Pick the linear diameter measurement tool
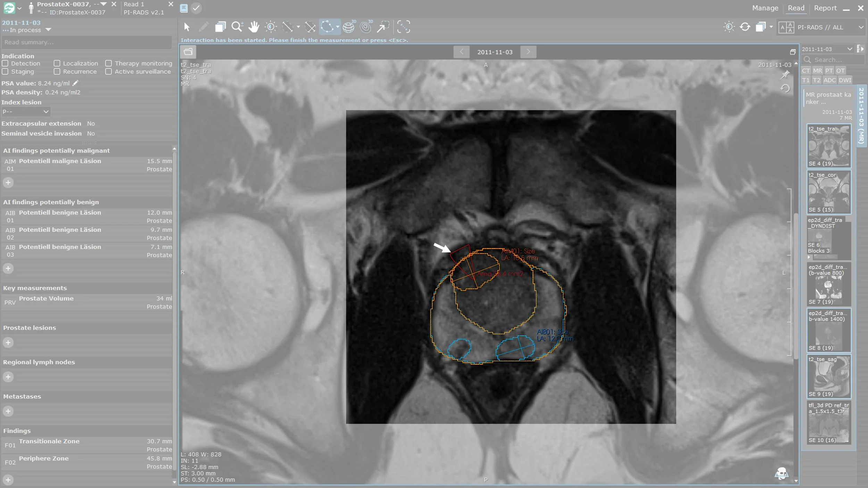Viewport: 868px width, 488px height. pos(287,27)
